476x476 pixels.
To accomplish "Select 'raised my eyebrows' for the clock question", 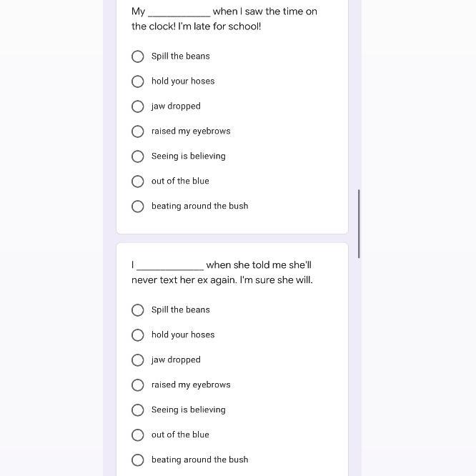I will point(138,132).
